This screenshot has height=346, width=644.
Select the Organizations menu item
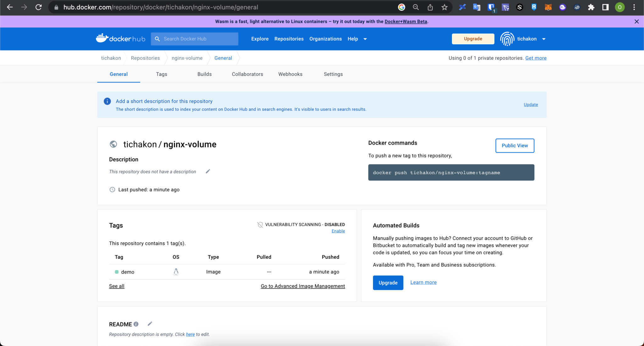pyautogui.click(x=325, y=39)
